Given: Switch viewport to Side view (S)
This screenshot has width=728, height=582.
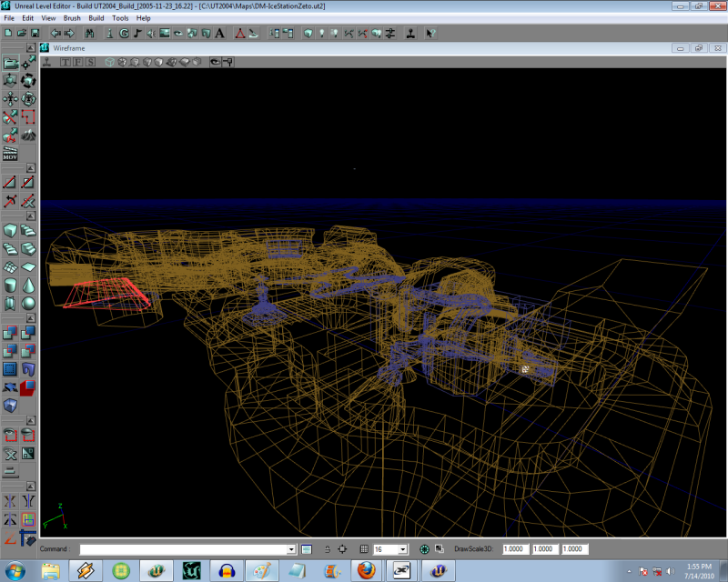Looking at the screenshot, I should [x=90, y=62].
